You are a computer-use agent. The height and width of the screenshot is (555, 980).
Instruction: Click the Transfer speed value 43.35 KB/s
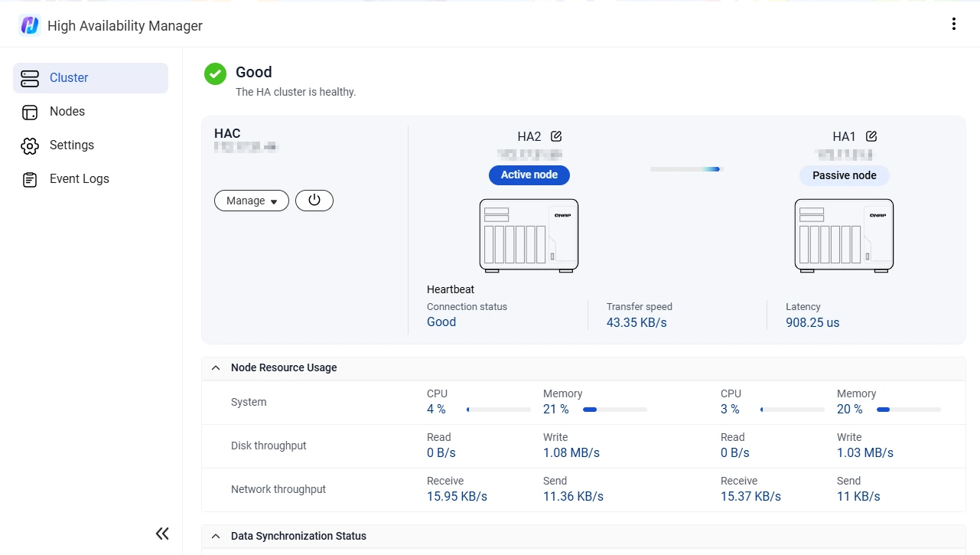pyautogui.click(x=637, y=322)
